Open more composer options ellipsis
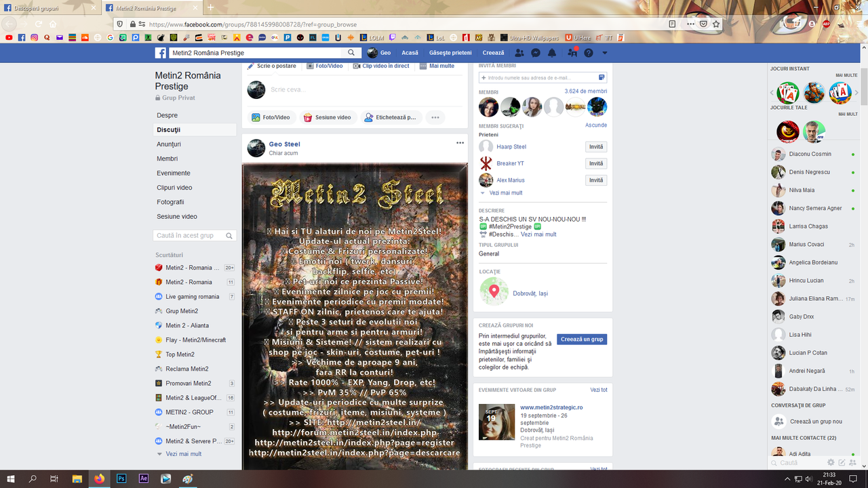This screenshot has width=868, height=488. [x=435, y=117]
